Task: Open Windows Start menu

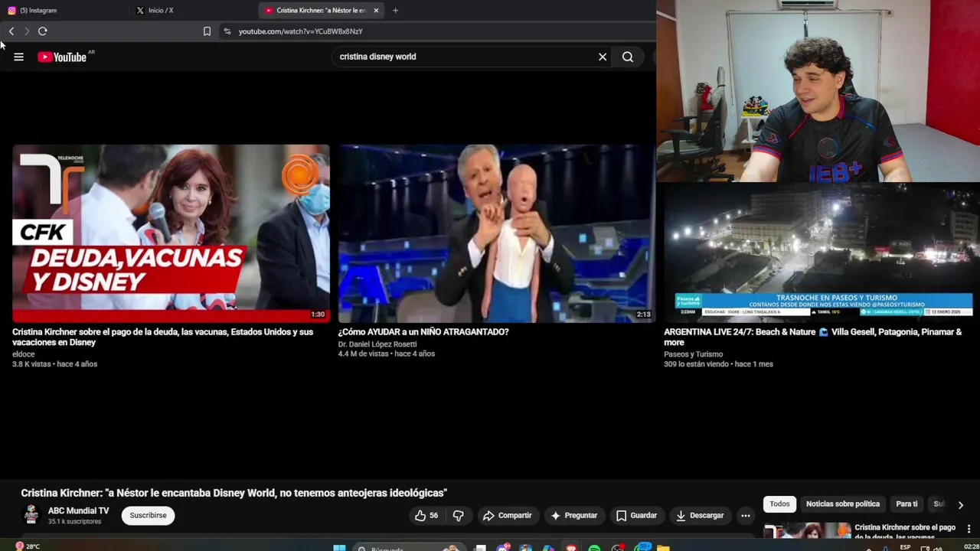Action: [x=339, y=548]
